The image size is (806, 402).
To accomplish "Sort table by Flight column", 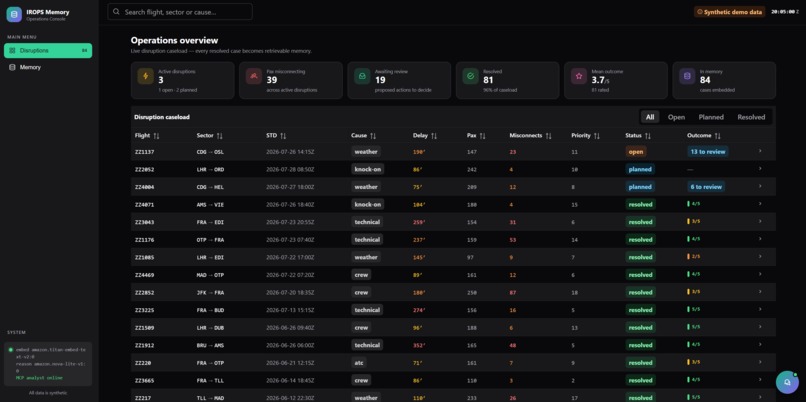I will pos(147,136).
